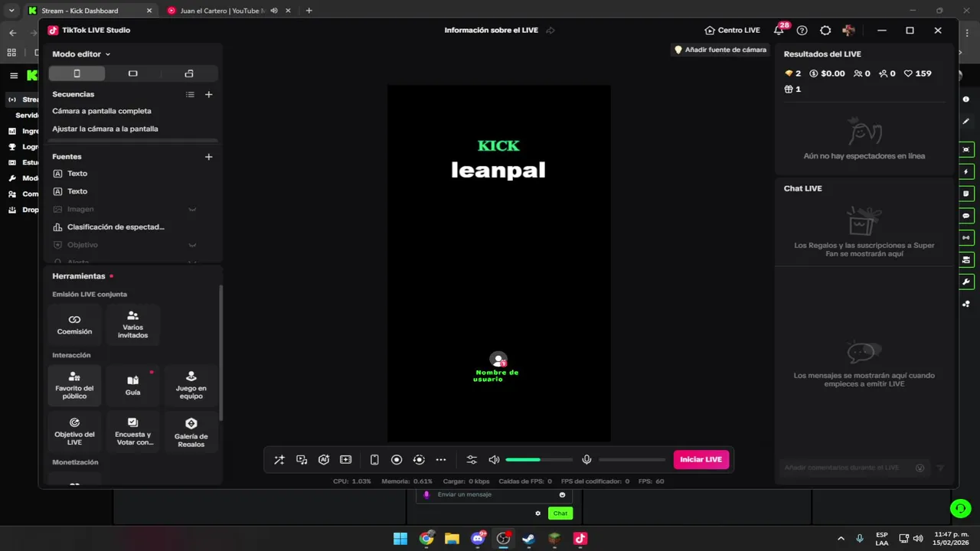Add a new sequence with the Secuencias plus
The width and height of the screenshot is (980, 551).
pos(208,94)
